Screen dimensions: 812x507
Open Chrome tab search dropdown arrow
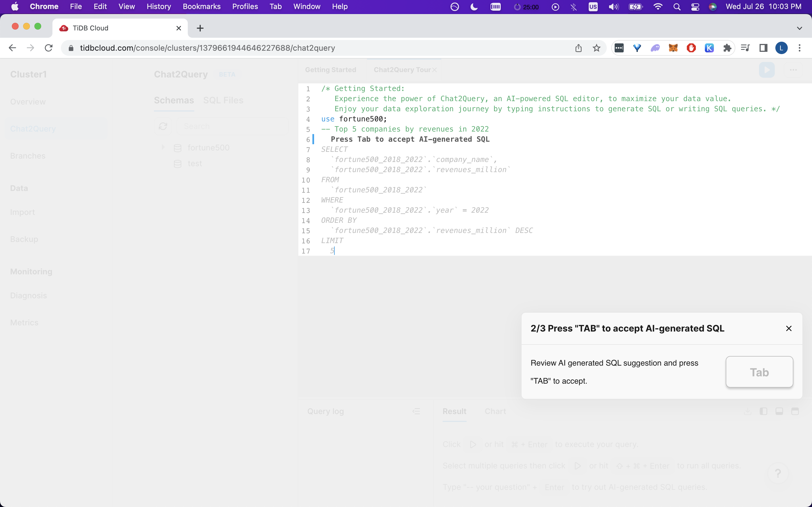(799, 28)
